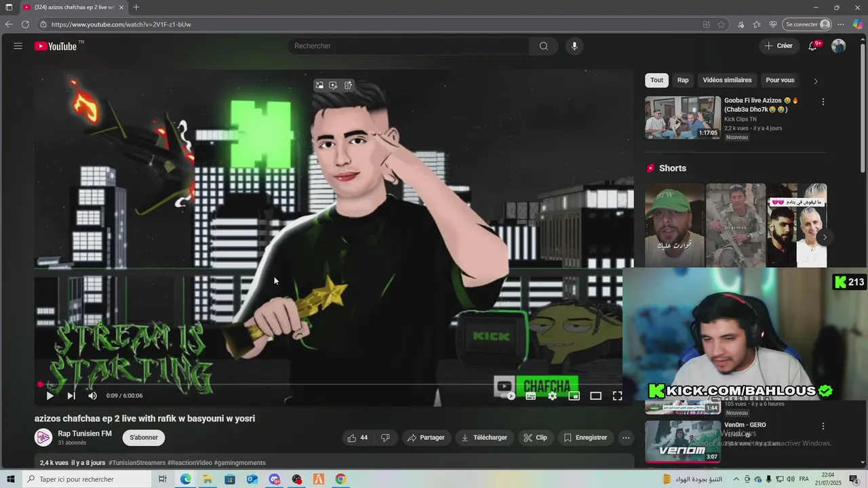Run search with the magnifier icon
Viewport: 868px width, 488px height.
pyautogui.click(x=543, y=46)
